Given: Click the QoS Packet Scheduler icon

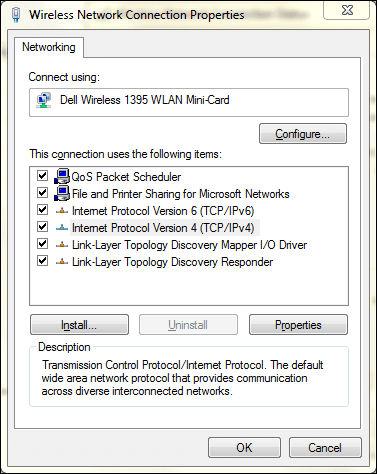Looking at the screenshot, I should (x=62, y=176).
